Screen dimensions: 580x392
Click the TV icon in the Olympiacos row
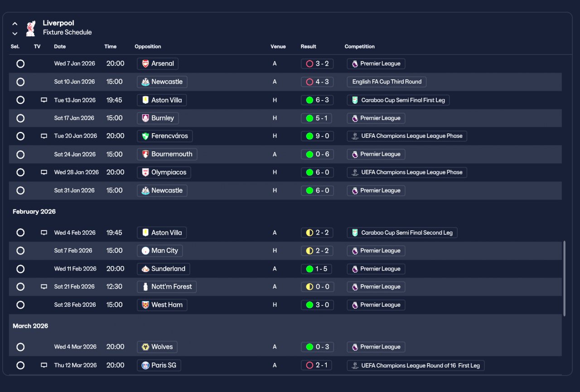click(44, 172)
